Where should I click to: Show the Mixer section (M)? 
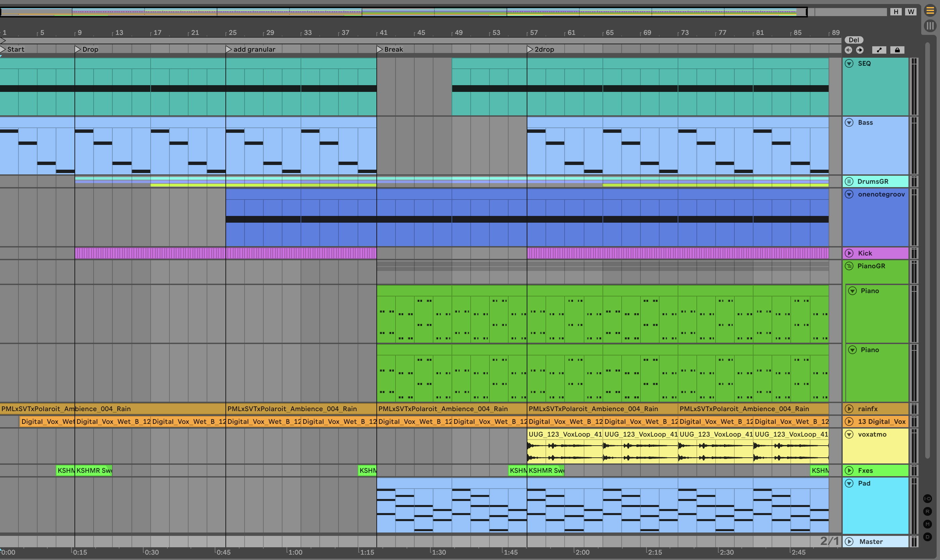tap(928, 524)
